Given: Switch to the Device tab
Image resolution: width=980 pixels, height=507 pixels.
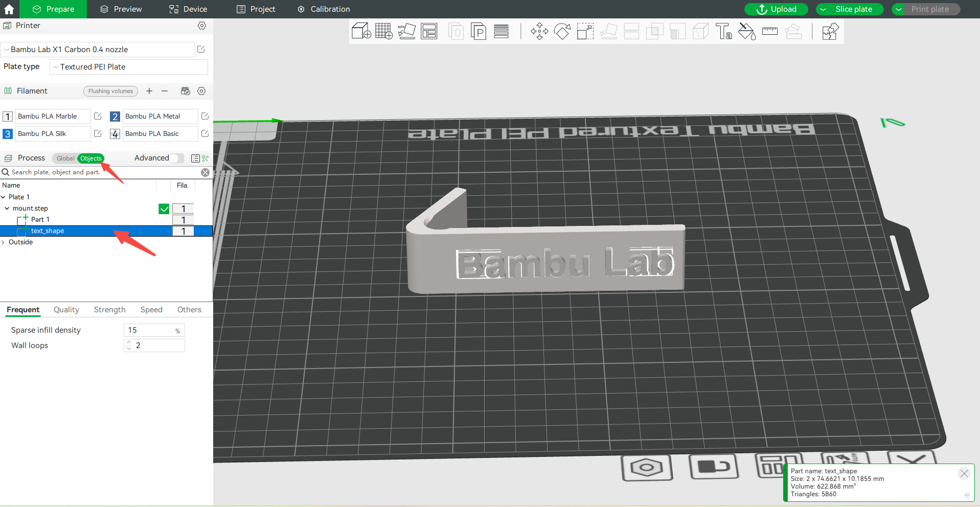Looking at the screenshot, I should pyautogui.click(x=188, y=9).
